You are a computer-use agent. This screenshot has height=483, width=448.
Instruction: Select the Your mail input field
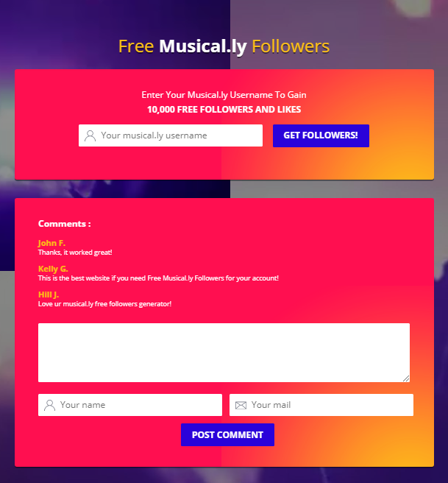tap(321, 405)
